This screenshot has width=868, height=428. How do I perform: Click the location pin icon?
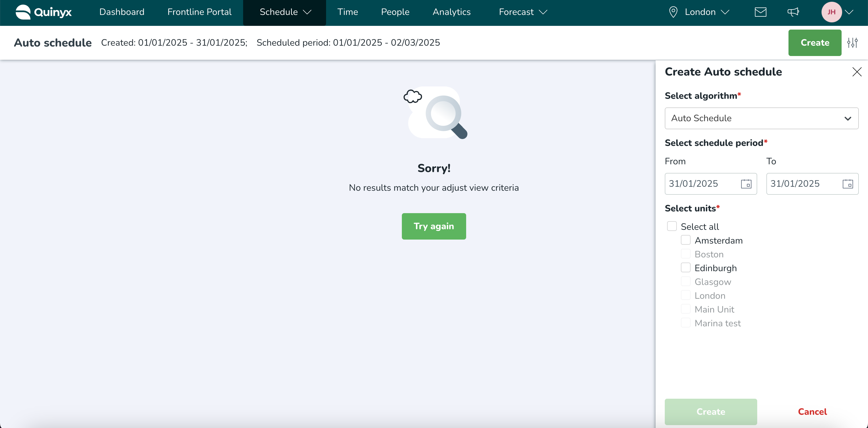click(x=673, y=12)
